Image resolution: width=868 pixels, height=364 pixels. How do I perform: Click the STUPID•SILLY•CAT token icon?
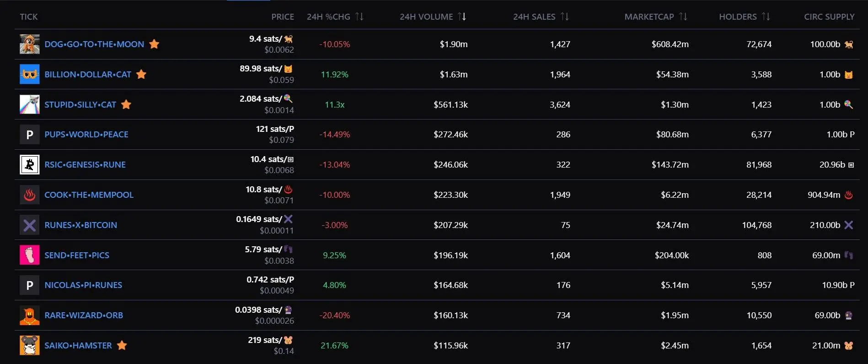[x=30, y=104]
